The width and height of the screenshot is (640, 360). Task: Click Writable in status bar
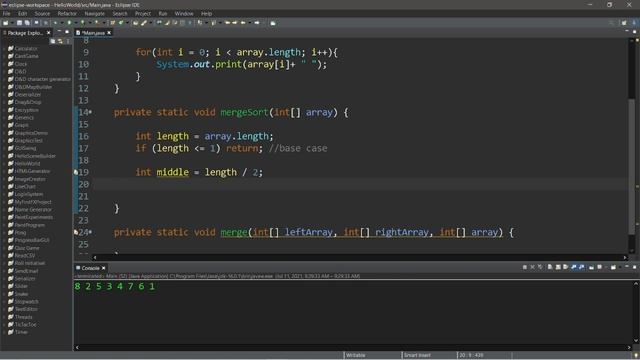(356, 355)
